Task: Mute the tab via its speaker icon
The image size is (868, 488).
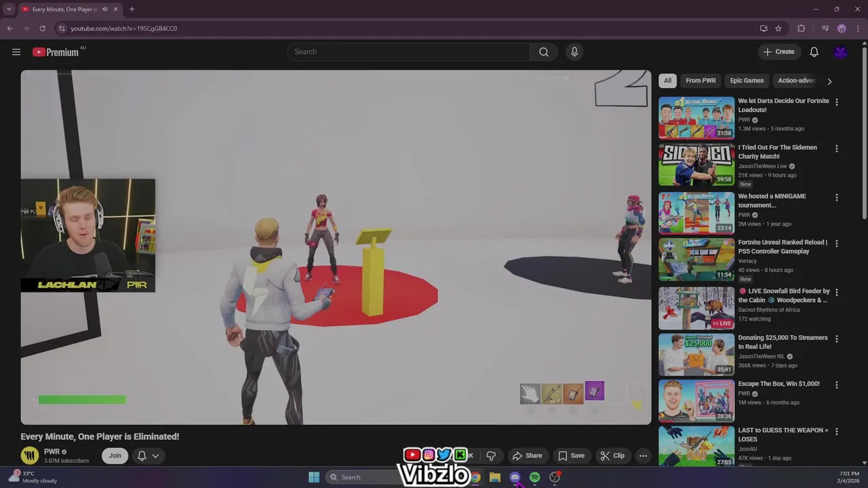Action: pyautogui.click(x=104, y=9)
